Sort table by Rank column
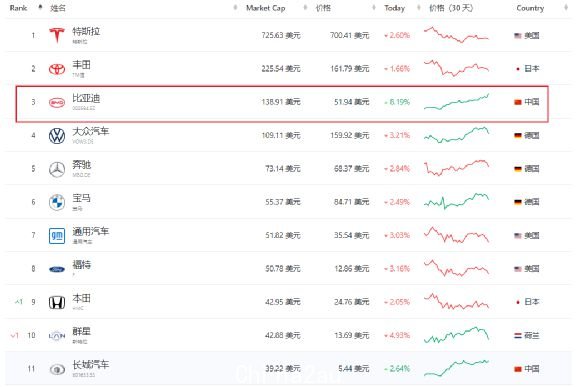The width and height of the screenshot is (576, 387). pyautogui.click(x=18, y=8)
